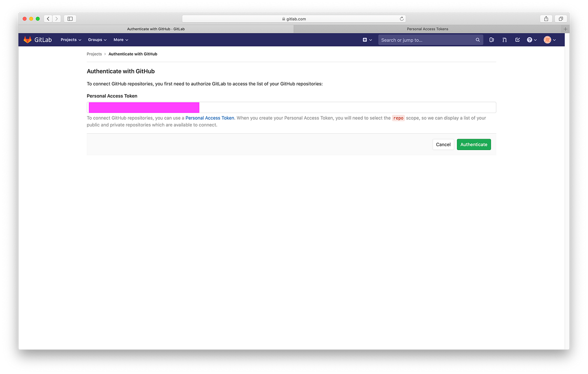Click the search magnifier in the search bar
The height and width of the screenshot is (374, 588).
pyautogui.click(x=477, y=40)
